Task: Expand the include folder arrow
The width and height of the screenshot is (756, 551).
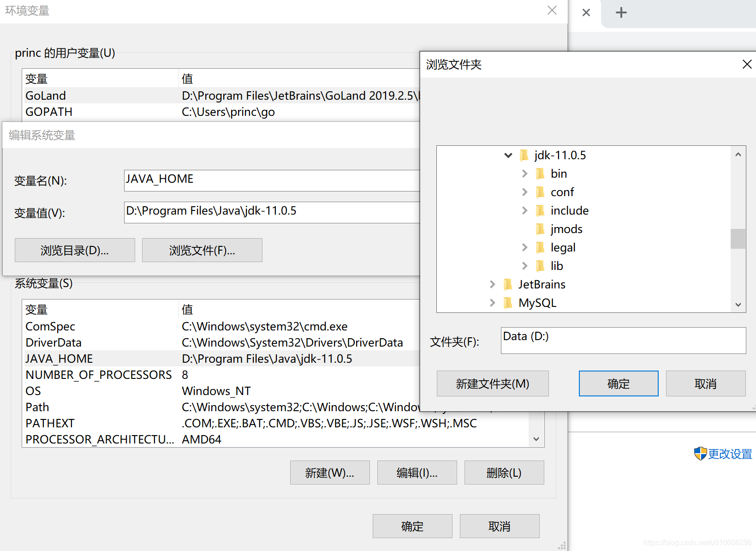Action: pos(524,210)
